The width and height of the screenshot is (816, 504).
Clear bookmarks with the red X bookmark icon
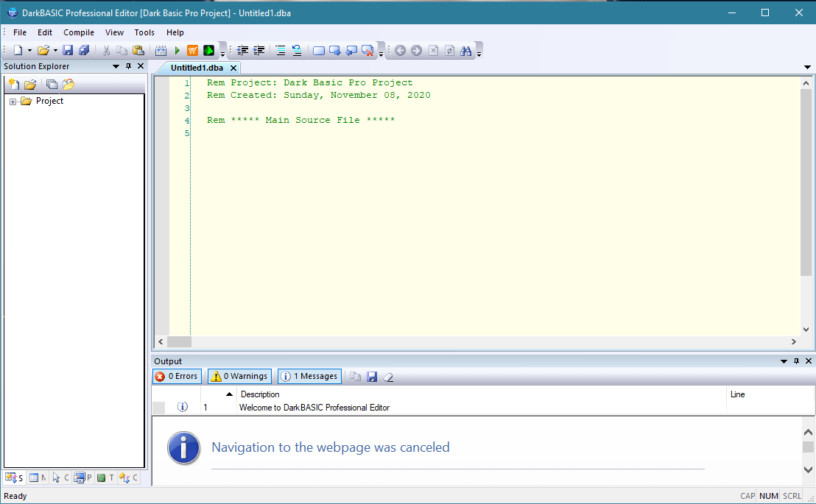[x=368, y=51]
